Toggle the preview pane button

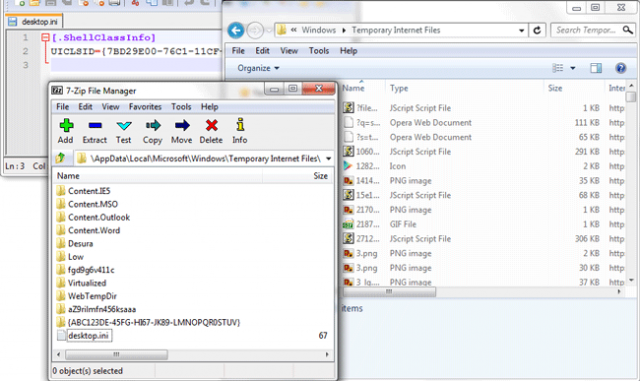(x=596, y=68)
